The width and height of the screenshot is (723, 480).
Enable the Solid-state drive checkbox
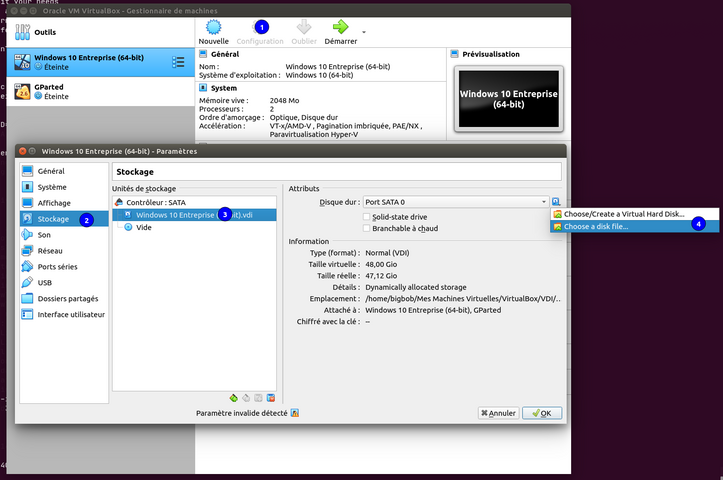click(367, 217)
